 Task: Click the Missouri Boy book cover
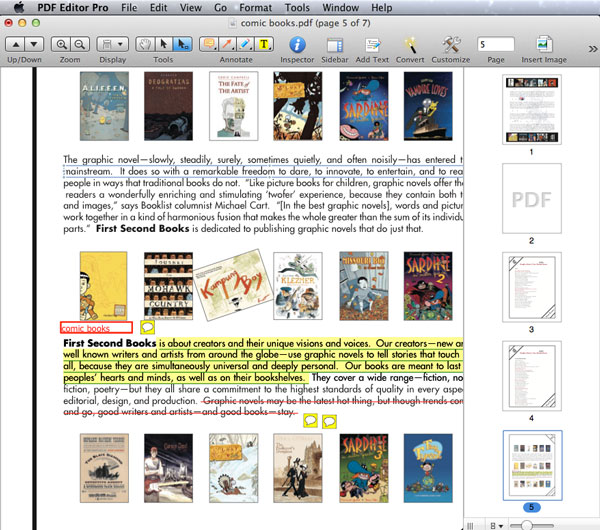click(364, 286)
